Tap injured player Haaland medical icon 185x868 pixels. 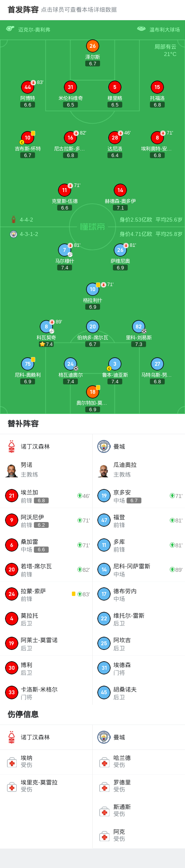[104, 762]
